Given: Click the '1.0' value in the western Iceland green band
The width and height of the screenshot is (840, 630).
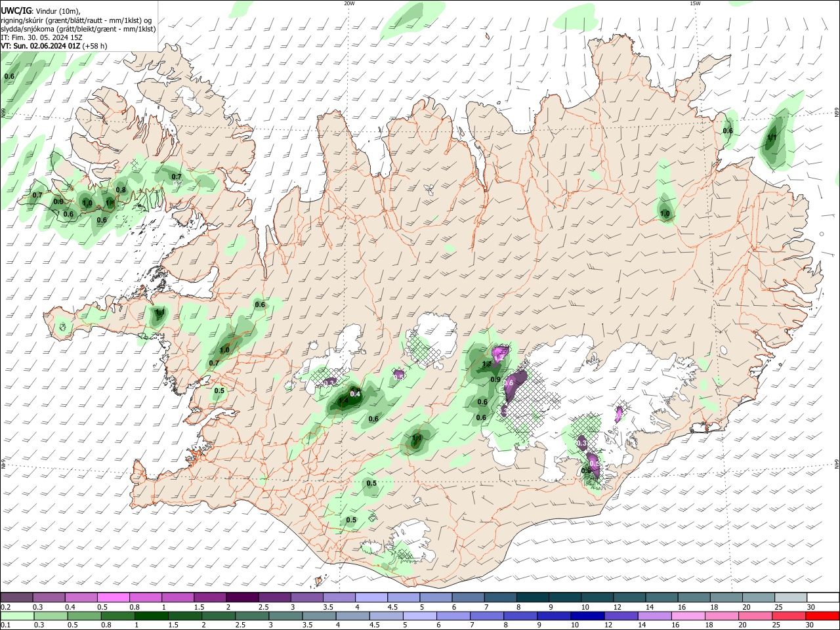Looking at the screenshot, I should (224, 350).
